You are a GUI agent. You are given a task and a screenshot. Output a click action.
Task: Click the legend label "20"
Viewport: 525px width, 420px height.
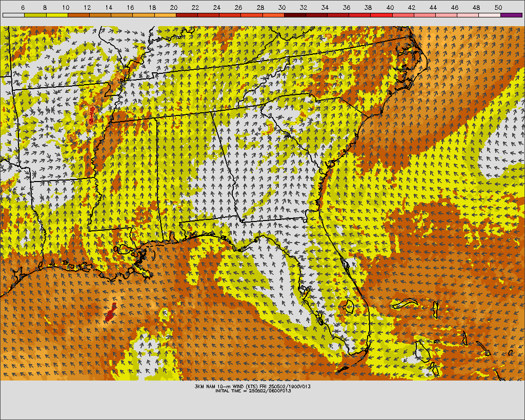(174, 7)
